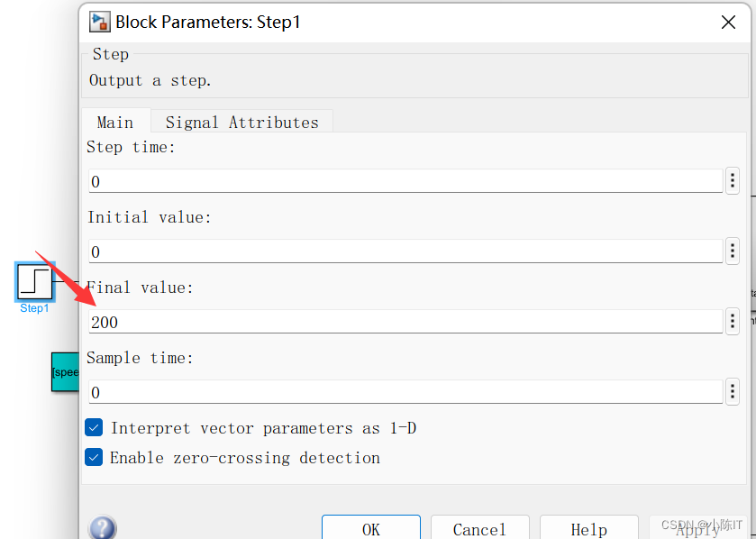Click the Apply button
This screenshot has height=539, width=756.
pyautogui.click(x=697, y=529)
